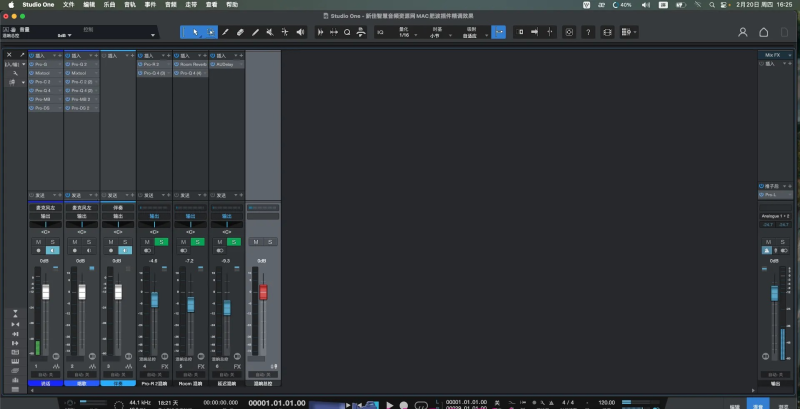Toggle input monitor on channel 1
This screenshot has width=800, height=409.
[53, 250]
